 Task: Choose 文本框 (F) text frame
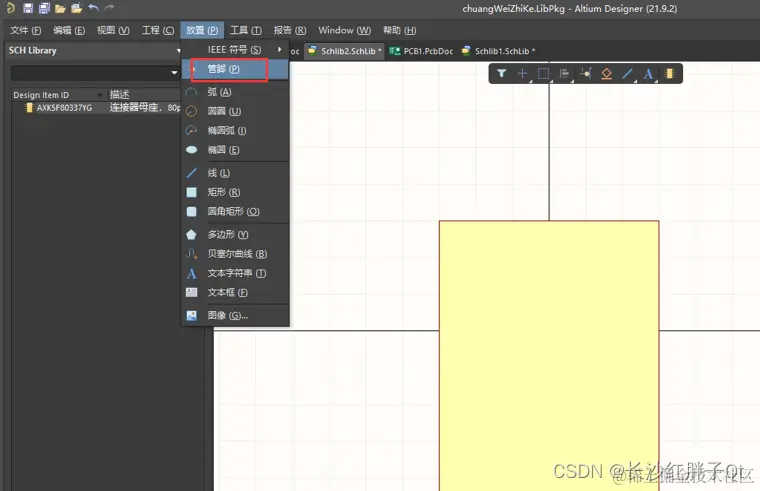click(x=235, y=292)
